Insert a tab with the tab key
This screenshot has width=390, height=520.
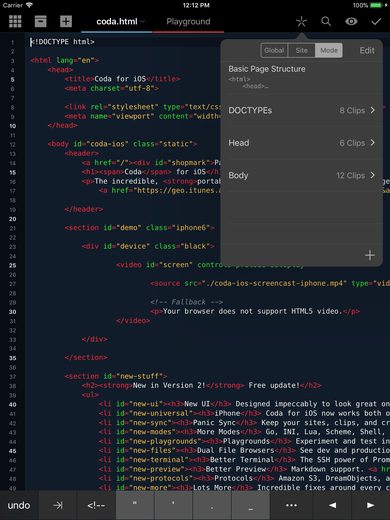(x=58, y=505)
